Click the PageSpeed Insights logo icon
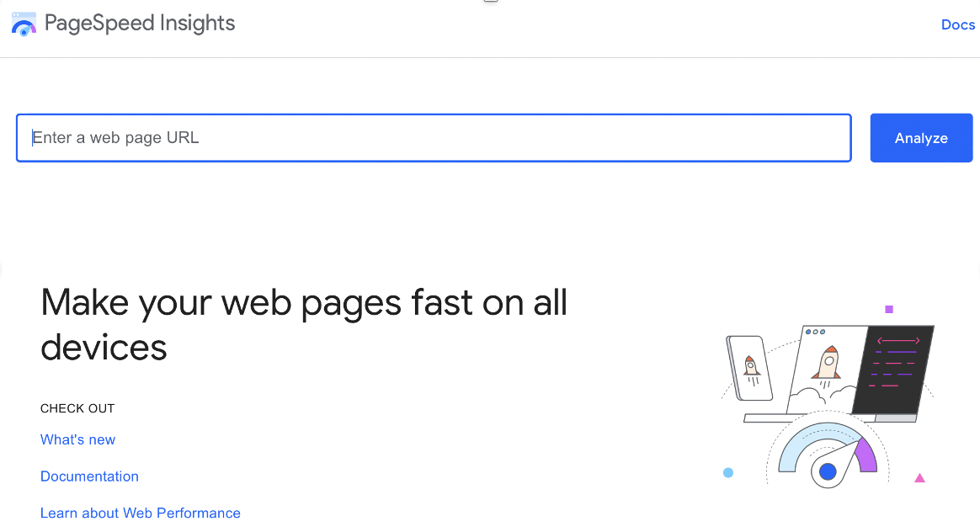The width and height of the screenshot is (980, 532). [24, 24]
